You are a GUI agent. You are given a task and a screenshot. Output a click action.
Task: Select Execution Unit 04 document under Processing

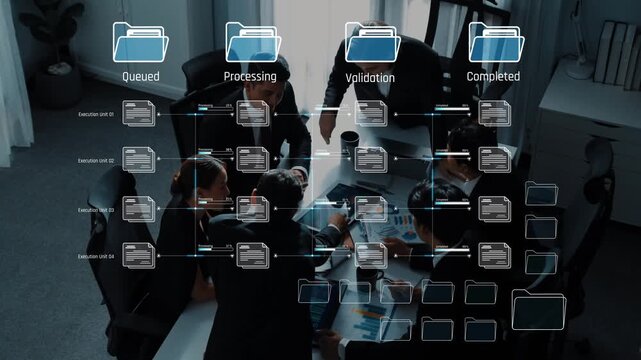(253, 256)
